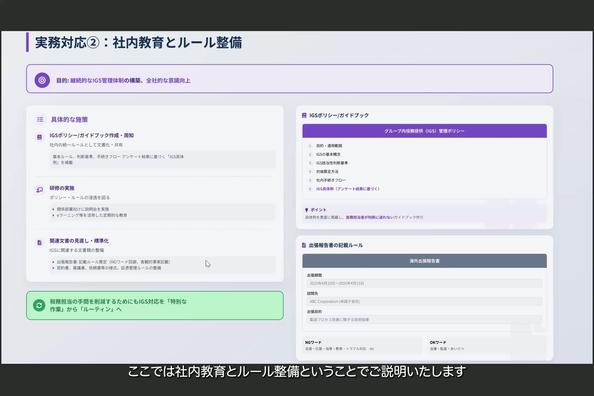
Task: Click the icon beside IGSポリシー/ガイドブック作成・周知
Action: coord(39,137)
